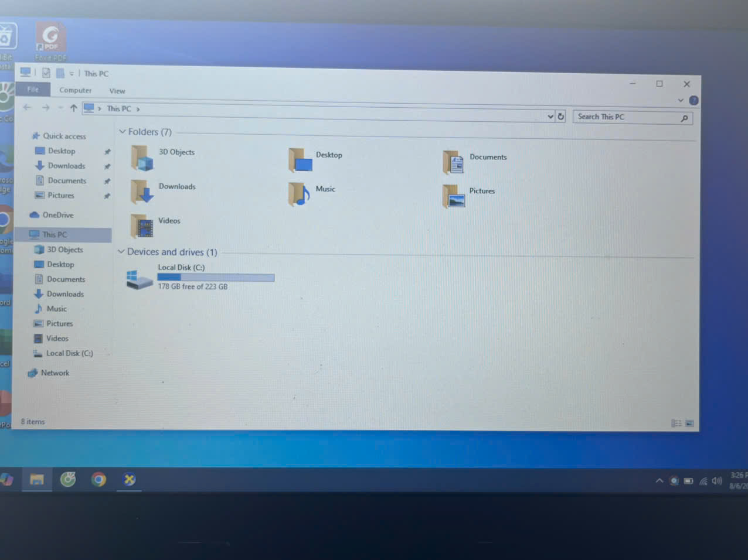Screen dimensions: 748x560
Task: Select the Local Disk (C:) drive icon
Action: [x=140, y=279]
